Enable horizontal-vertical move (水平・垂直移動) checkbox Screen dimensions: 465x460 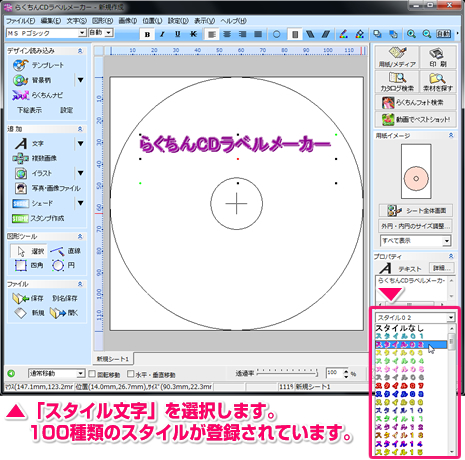[x=131, y=374]
